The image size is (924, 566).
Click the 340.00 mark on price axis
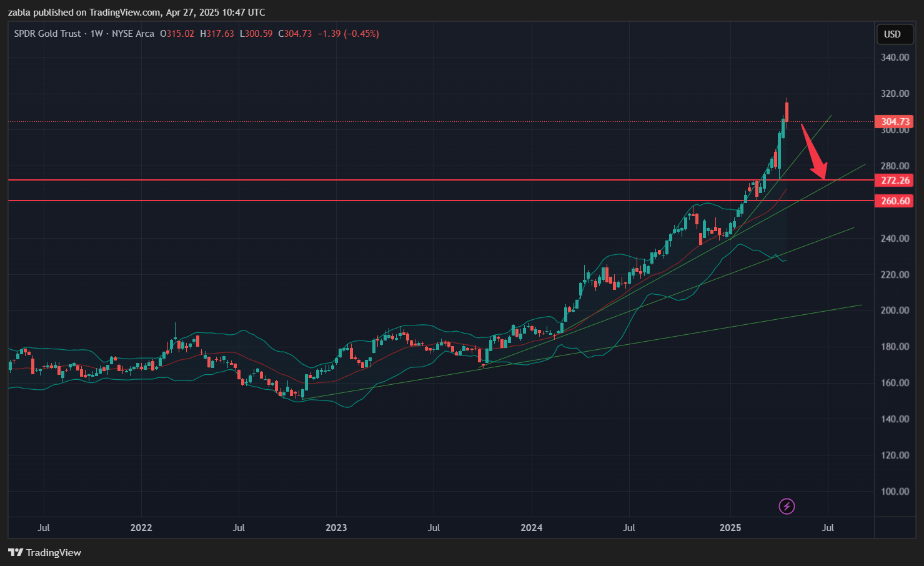pos(895,57)
